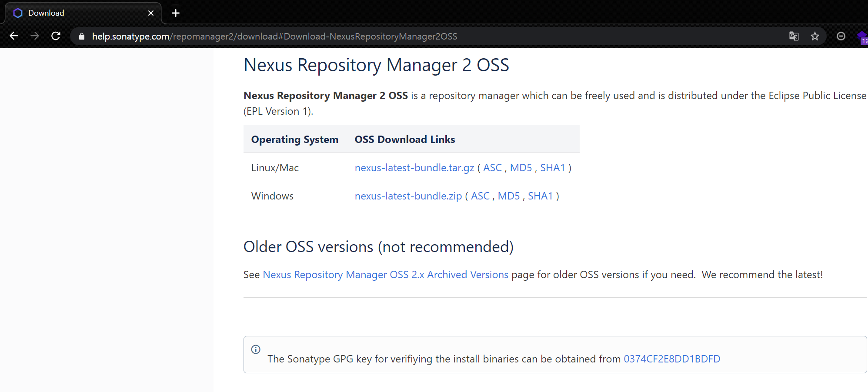Viewport: 868px width, 392px height.
Task: Select the Download browser tab
Action: point(83,13)
